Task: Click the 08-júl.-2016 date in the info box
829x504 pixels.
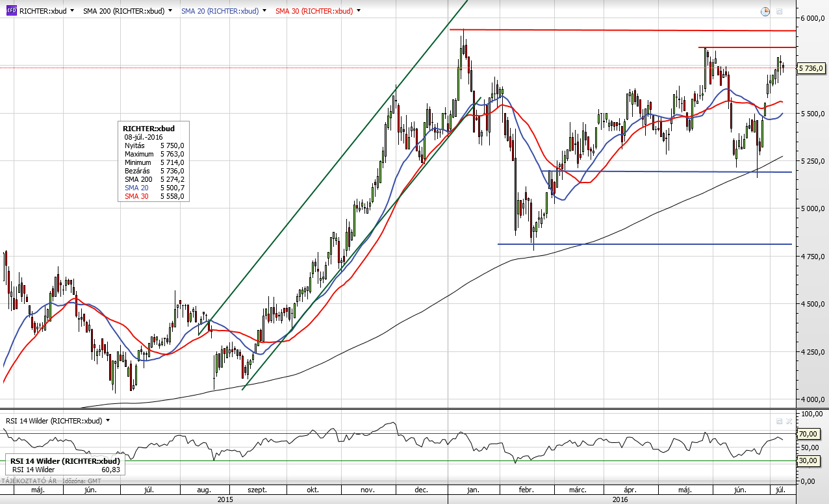Action: point(145,137)
